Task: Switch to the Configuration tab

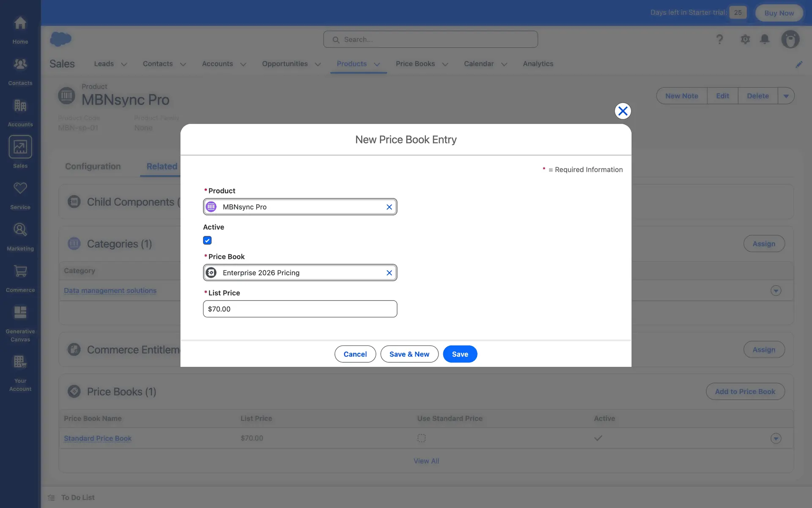Action: point(93,166)
